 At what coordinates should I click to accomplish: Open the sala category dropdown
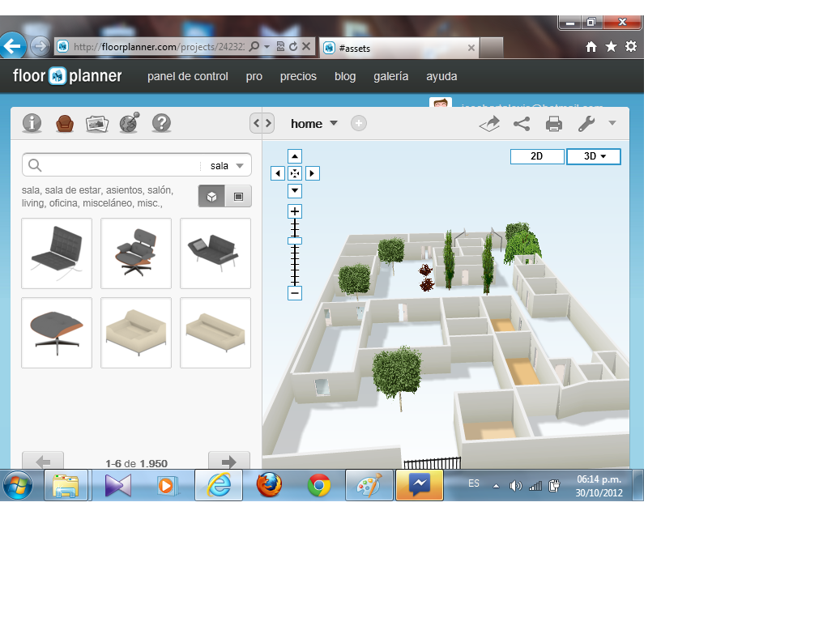click(227, 165)
